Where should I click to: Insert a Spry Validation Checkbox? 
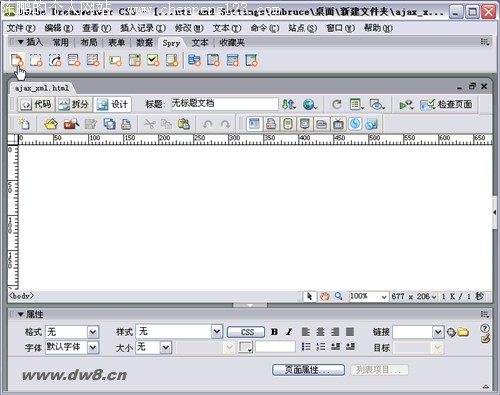pos(153,60)
